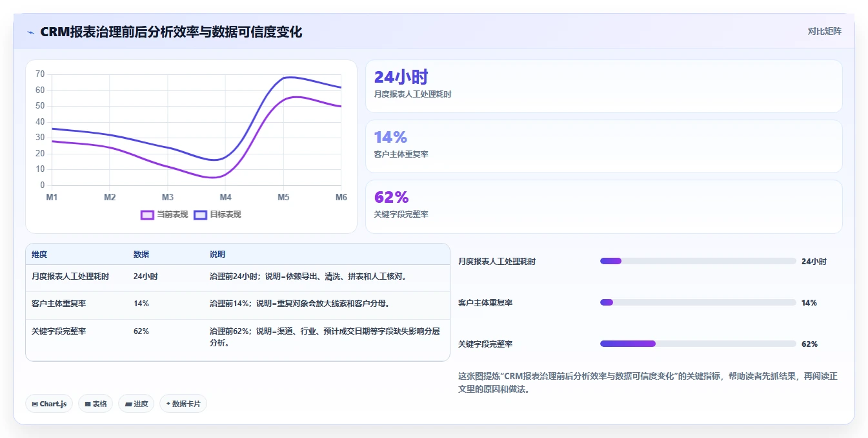This screenshot has width=868, height=438.
Task: Select the 表格 tag chip
Action: coord(96,404)
